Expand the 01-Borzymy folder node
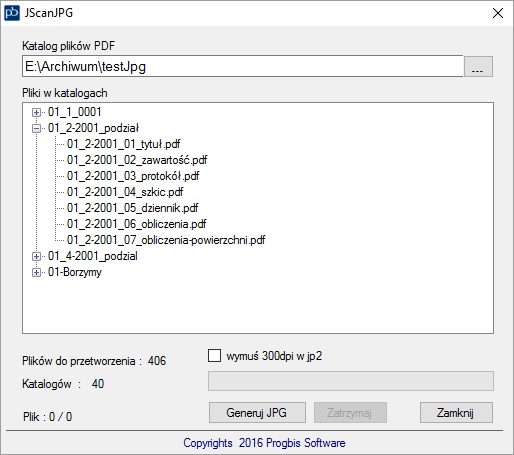The height and width of the screenshot is (455, 514). [36, 272]
